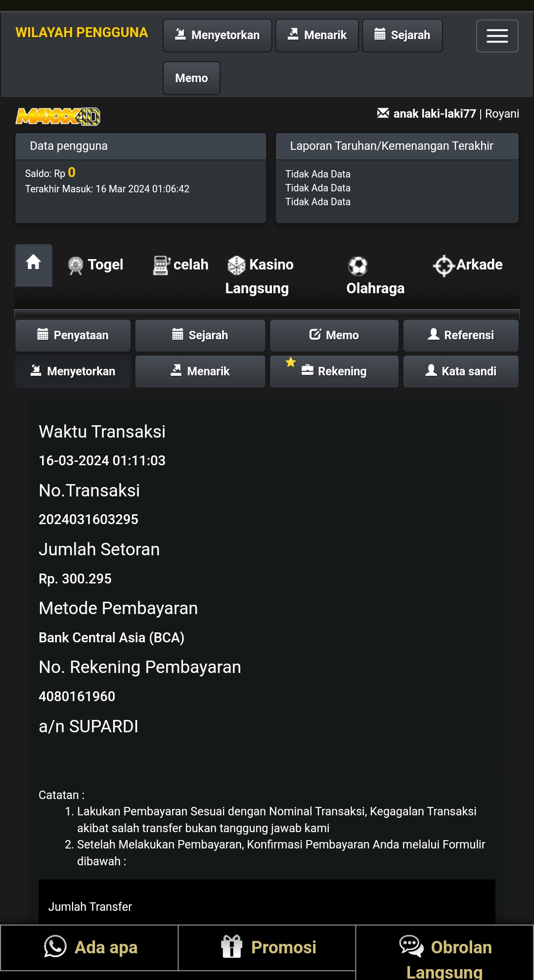This screenshot has height=980, width=534.
Task: Go to the home icon tab
Action: click(34, 263)
